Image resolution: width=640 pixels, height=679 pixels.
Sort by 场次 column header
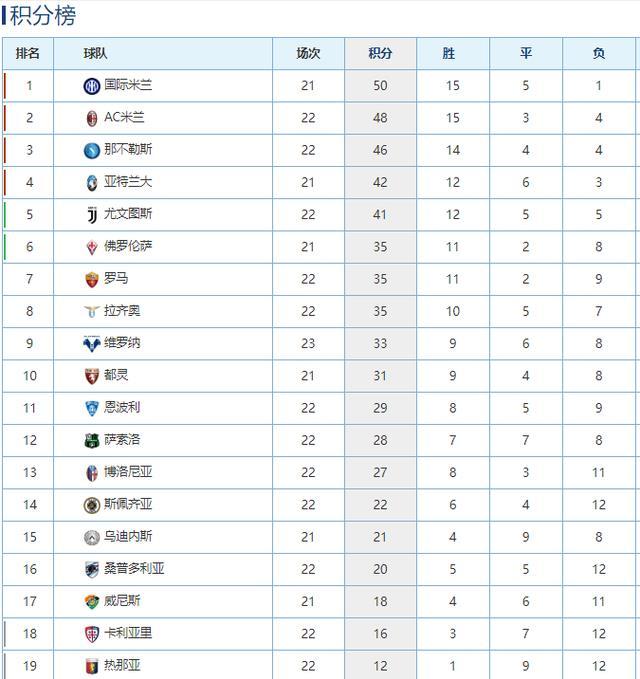(308, 53)
